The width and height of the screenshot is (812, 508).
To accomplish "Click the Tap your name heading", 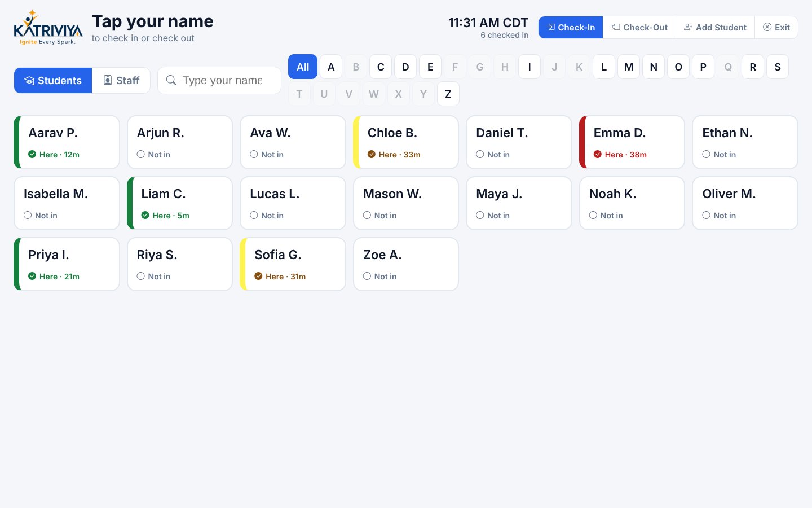I will pyautogui.click(x=153, y=21).
